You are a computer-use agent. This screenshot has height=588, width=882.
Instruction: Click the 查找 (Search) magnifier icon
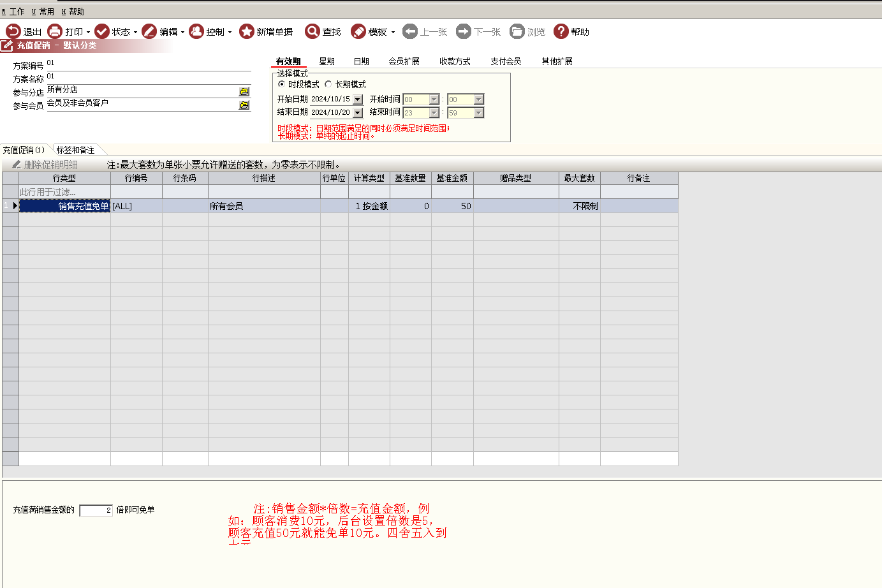coord(312,31)
